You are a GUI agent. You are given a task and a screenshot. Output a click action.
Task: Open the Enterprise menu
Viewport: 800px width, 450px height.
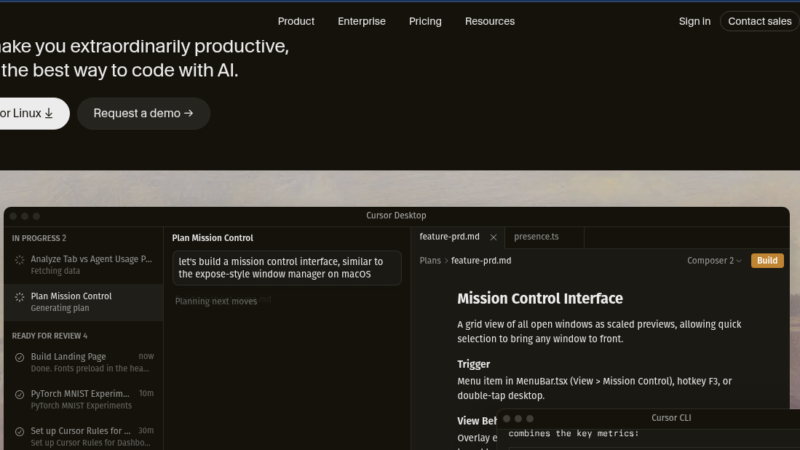pyautogui.click(x=361, y=21)
